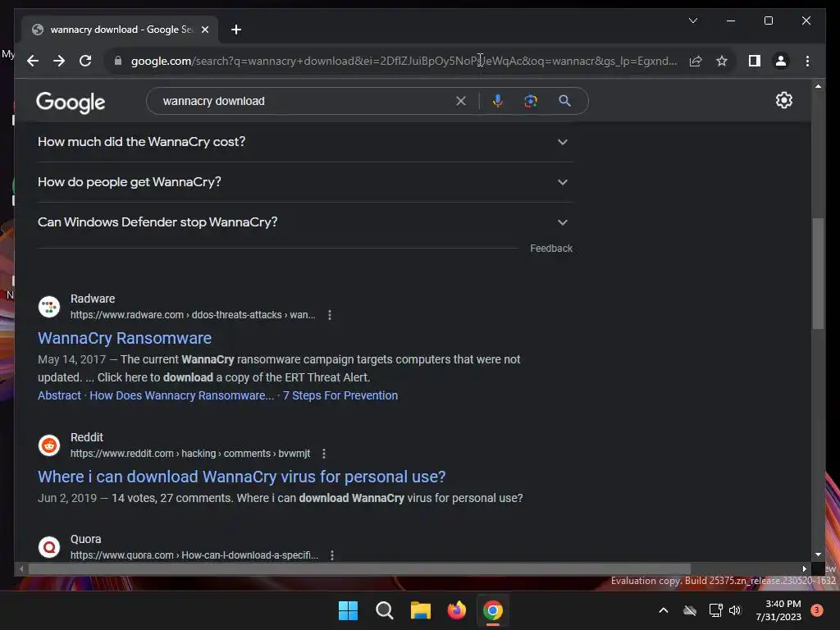
Task: Open the Abstract sitelink
Action: [59, 395]
